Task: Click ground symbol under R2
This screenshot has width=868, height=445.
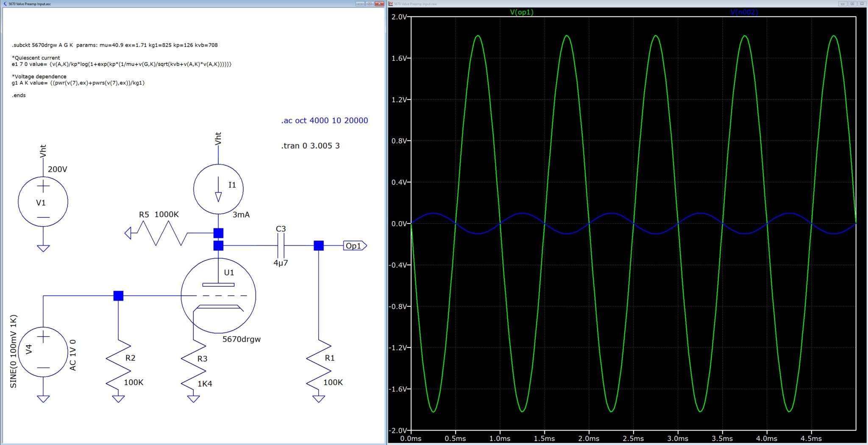Action: (118, 399)
